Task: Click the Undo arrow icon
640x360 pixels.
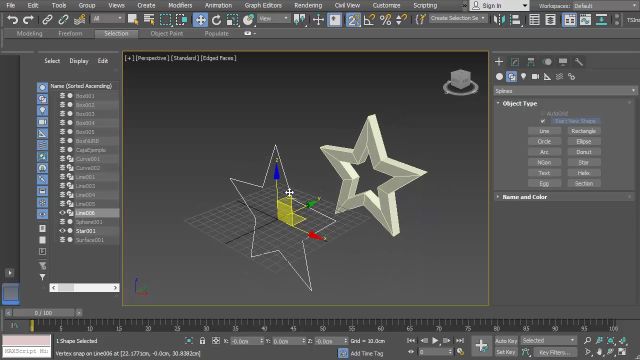Action: point(13,19)
